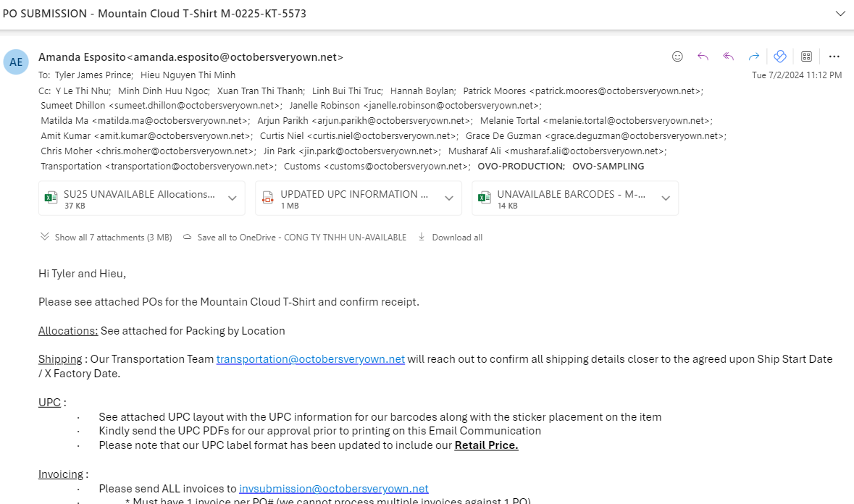This screenshot has width=854, height=504.
Task: Click Cc recipient Arjun Parikh
Action: (x=365, y=121)
